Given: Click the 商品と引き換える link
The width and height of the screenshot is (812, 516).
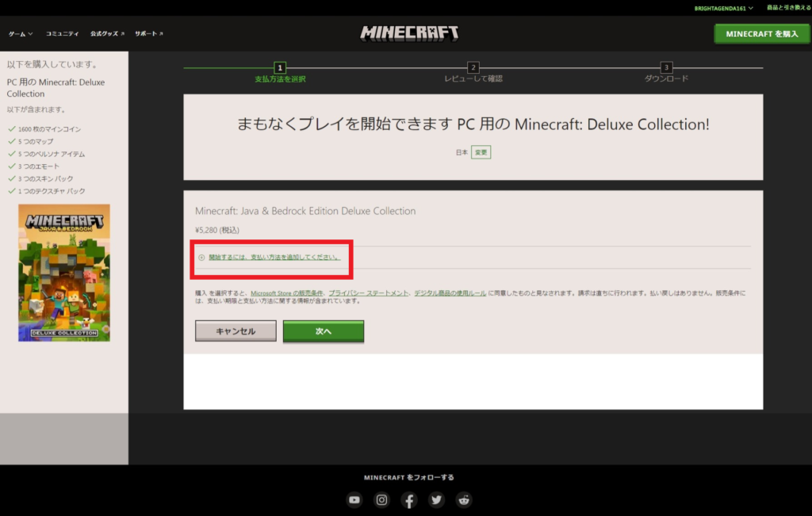Looking at the screenshot, I should click(x=789, y=8).
